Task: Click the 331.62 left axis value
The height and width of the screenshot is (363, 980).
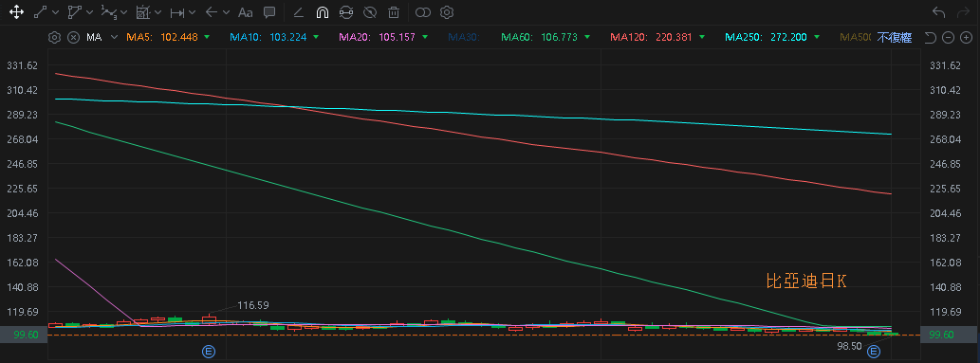Action: click(x=22, y=65)
